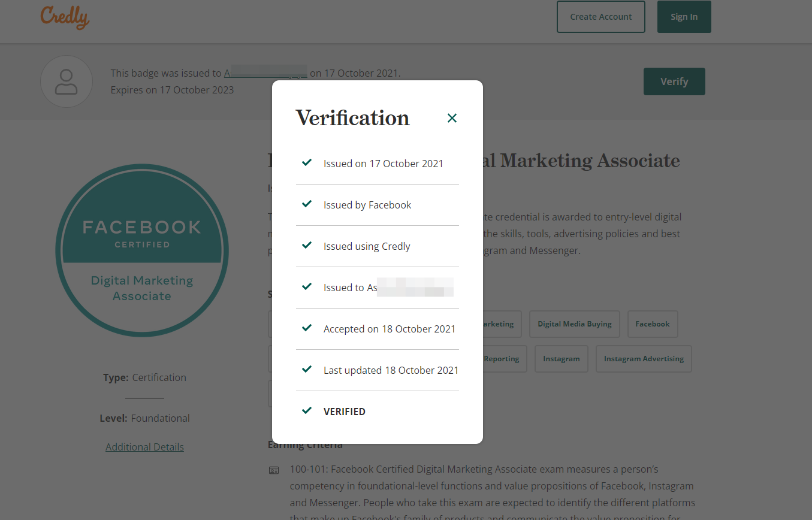Click the checkmark next to VERIFIED
Image resolution: width=812 pixels, height=520 pixels.
(307, 411)
